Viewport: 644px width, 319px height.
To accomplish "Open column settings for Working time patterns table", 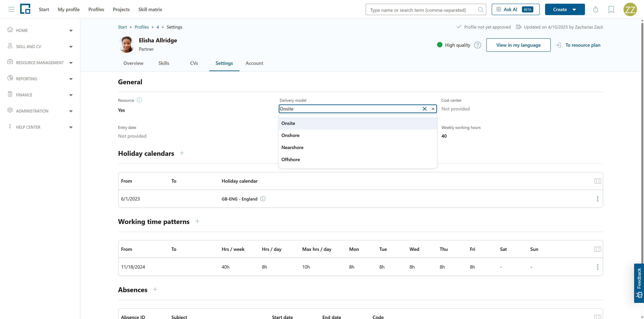I will tap(598, 249).
